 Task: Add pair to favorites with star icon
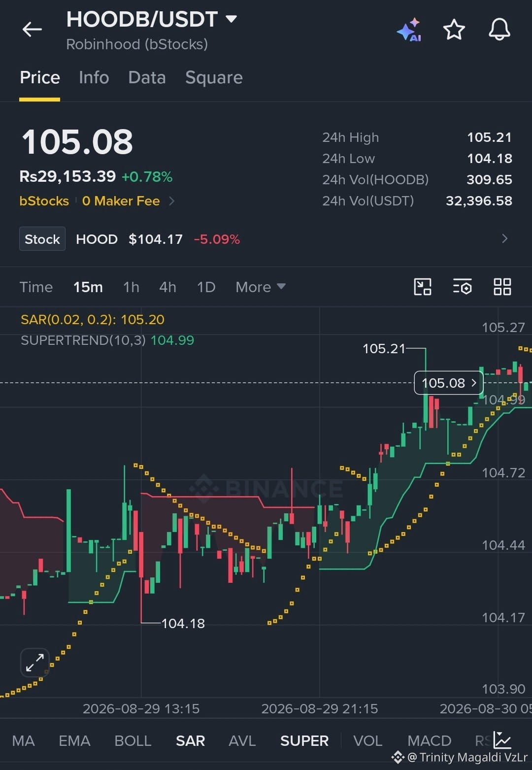coord(454,30)
